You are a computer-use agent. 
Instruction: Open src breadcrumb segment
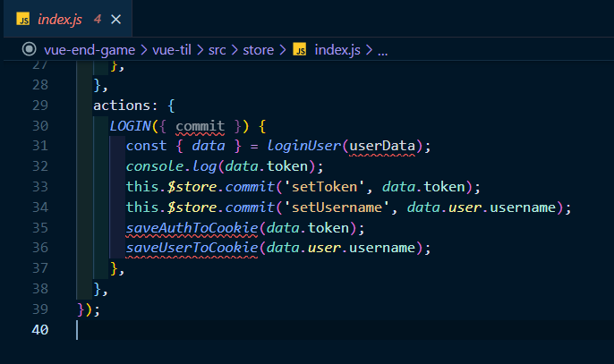pos(217,50)
